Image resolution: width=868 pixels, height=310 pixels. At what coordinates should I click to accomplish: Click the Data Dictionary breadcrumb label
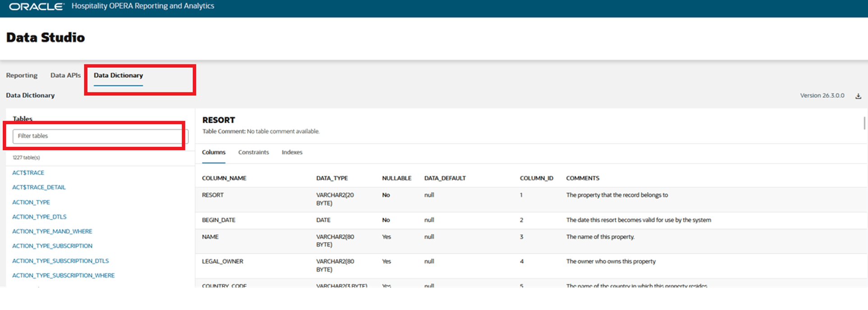click(30, 96)
